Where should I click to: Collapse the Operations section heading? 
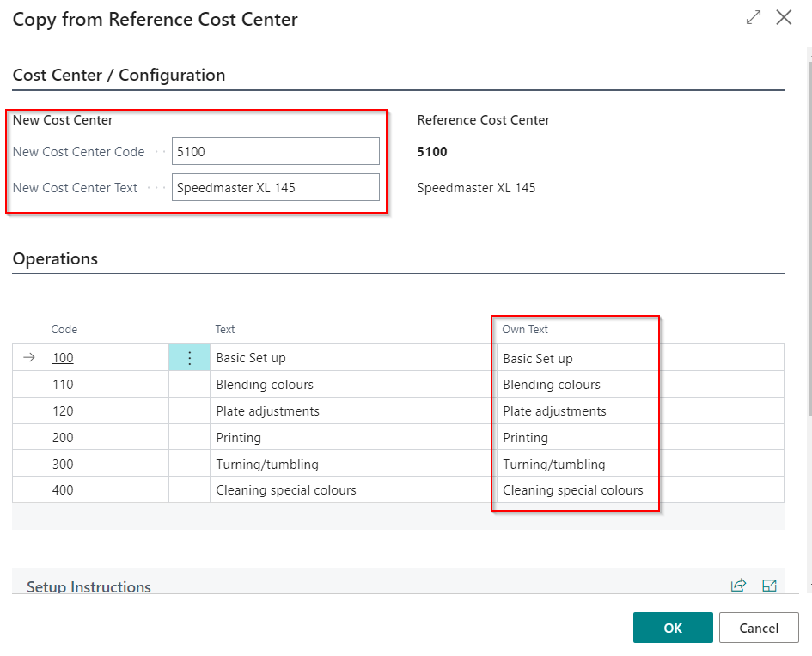(55, 258)
